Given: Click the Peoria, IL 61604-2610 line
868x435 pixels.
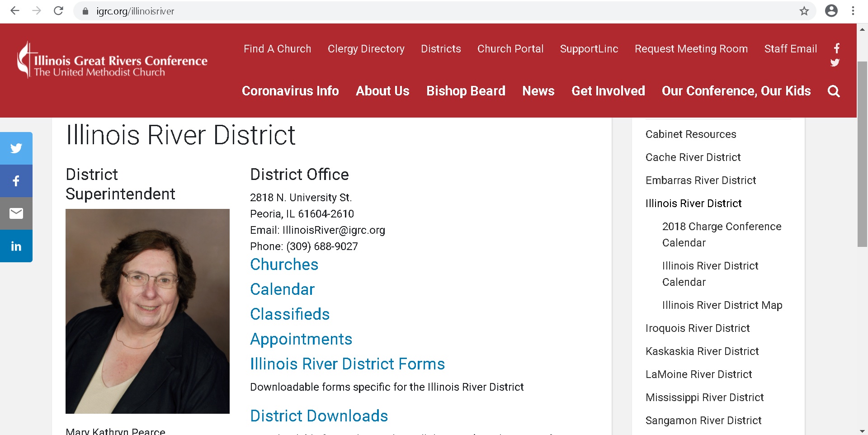Looking at the screenshot, I should pyautogui.click(x=302, y=214).
